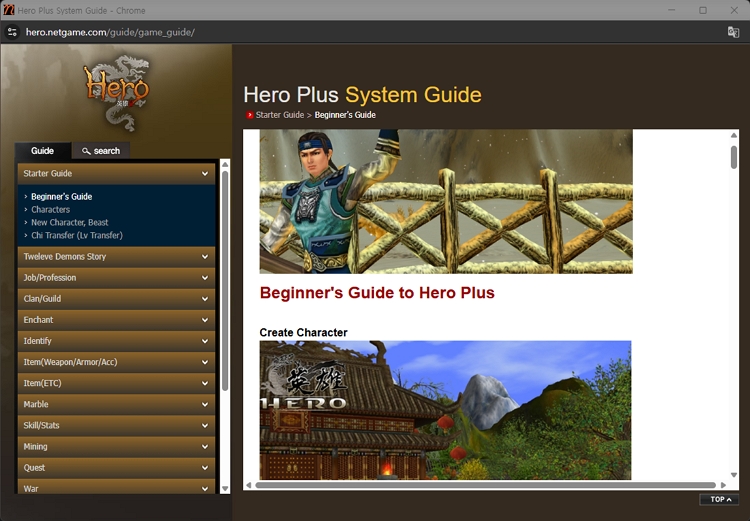Click the translate page icon
The height and width of the screenshot is (521, 750).
coord(733,32)
